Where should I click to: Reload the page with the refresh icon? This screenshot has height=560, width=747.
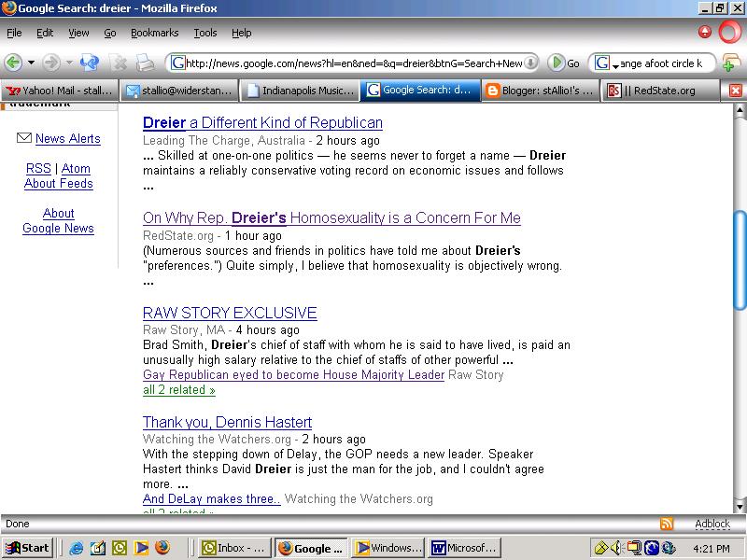(90, 63)
